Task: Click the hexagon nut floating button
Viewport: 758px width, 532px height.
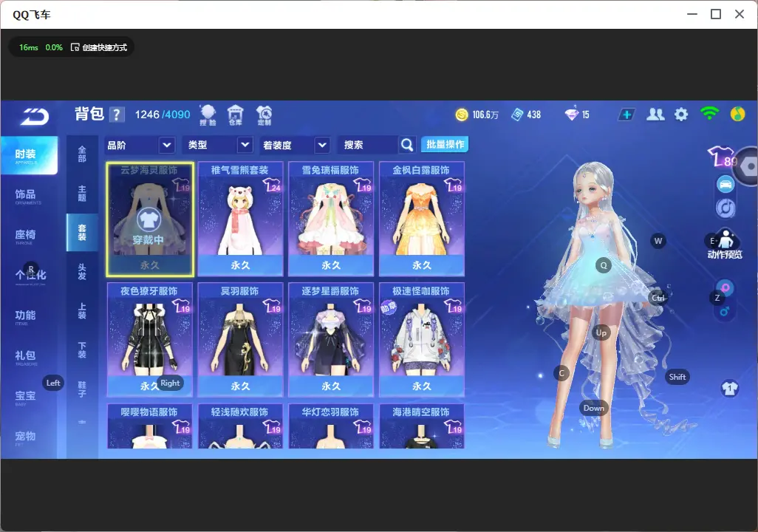Action: click(748, 167)
